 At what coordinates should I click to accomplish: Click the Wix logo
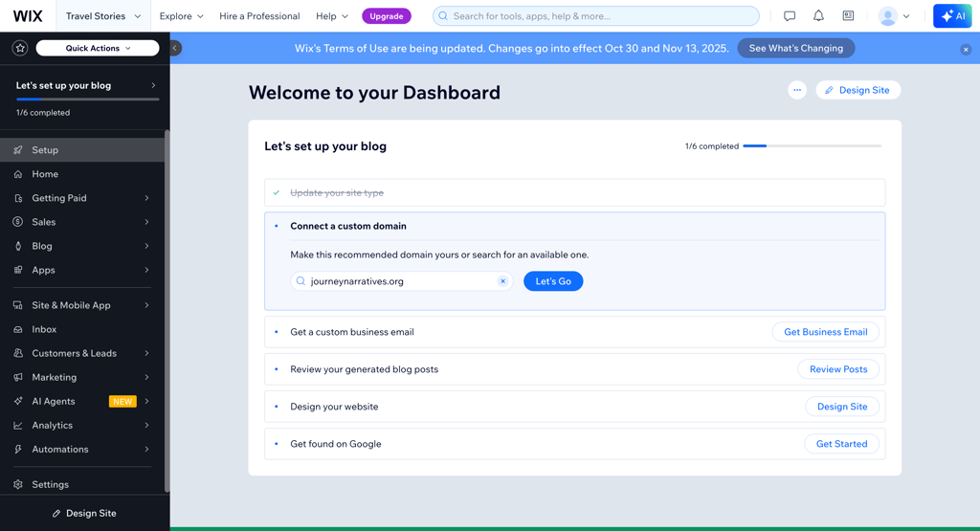tap(28, 16)
